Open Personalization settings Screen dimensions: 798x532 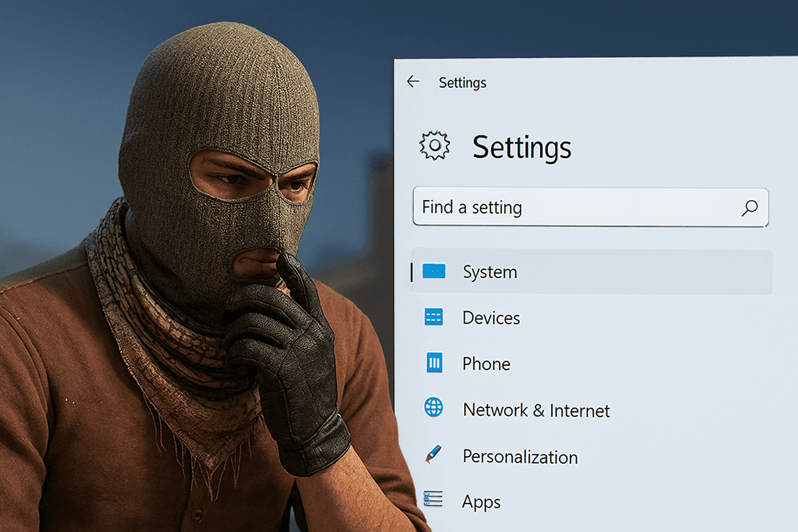pyautogui.click(x=520, y=457)
